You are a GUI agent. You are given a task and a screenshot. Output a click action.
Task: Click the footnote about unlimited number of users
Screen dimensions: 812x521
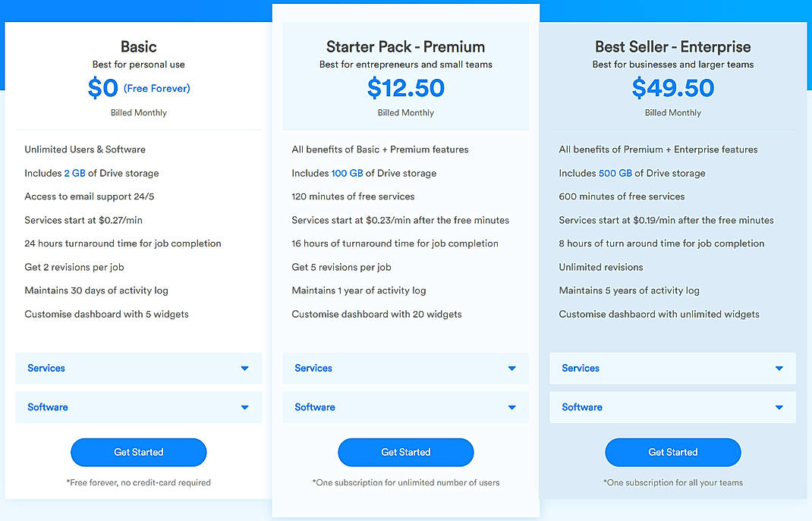406,482
